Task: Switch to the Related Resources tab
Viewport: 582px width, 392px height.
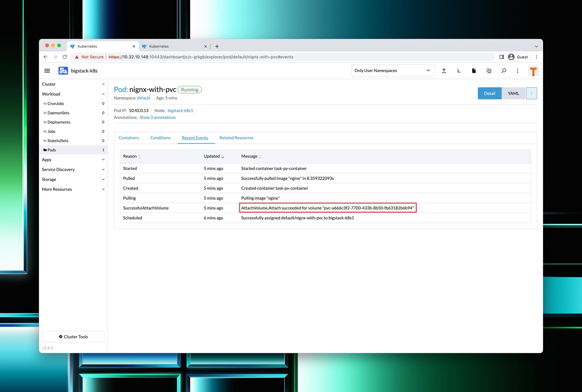Action: coord(236,138)
